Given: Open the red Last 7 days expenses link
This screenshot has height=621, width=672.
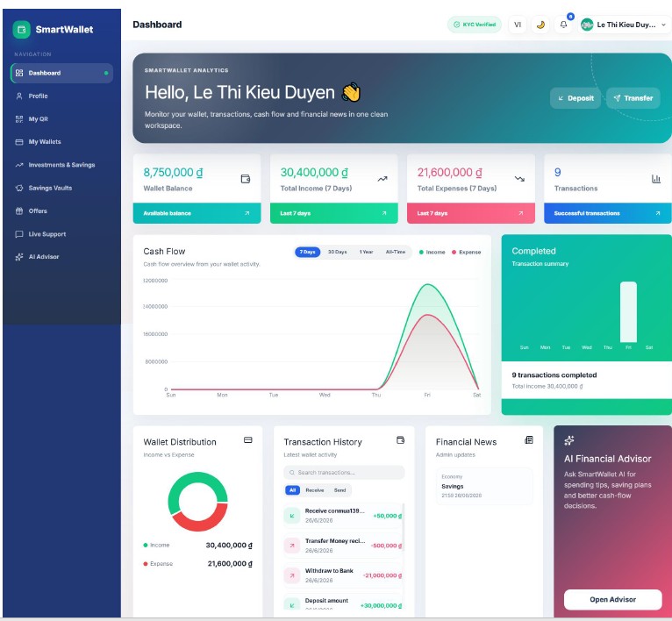Looking at the screenshot, I should coord(471,213).
